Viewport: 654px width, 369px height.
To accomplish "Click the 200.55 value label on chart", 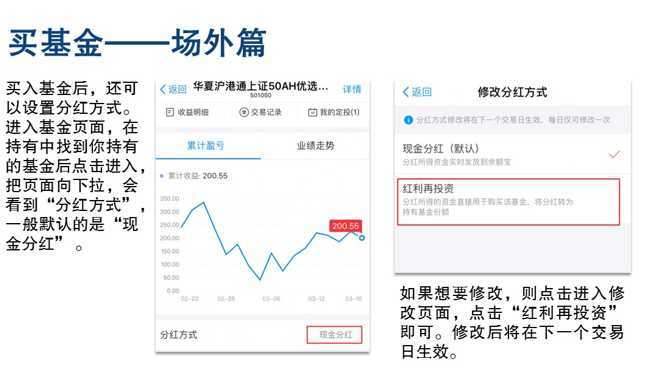I will (345, 226).
